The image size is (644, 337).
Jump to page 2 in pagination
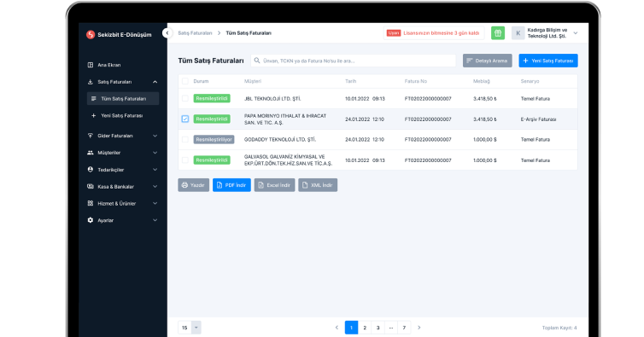365,328
